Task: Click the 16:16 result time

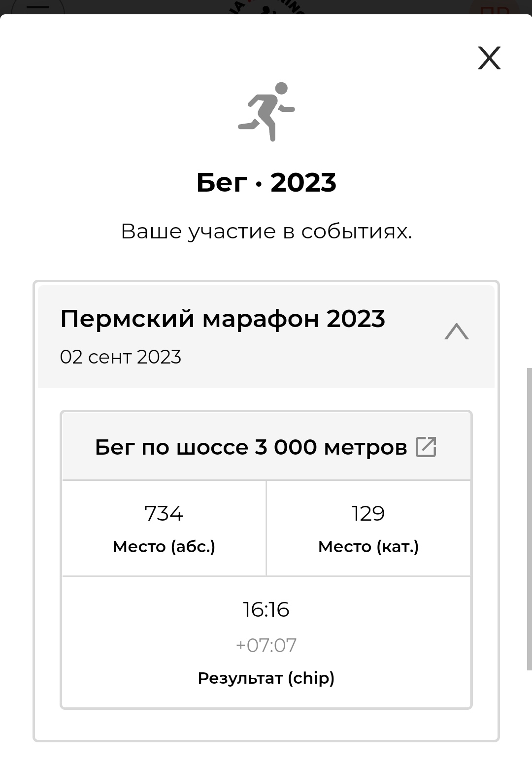Action: [x=266, y=609]
